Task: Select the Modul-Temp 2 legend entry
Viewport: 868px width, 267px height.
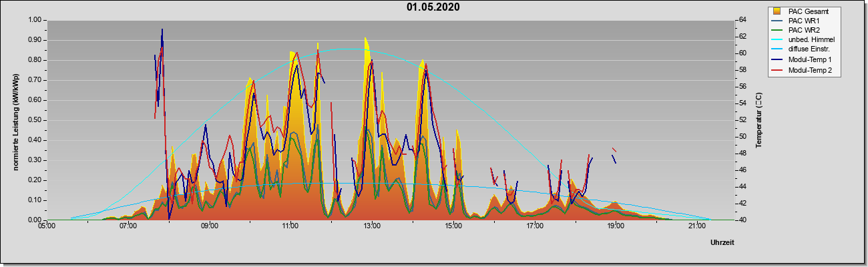Action: tap(803, 70)
